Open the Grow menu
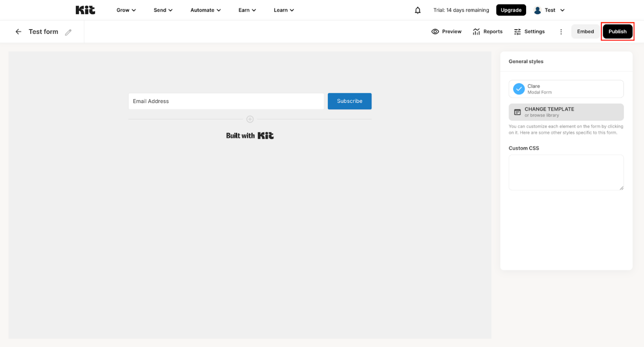Screen dimensions: 644x347 click(x=125, y=9)
